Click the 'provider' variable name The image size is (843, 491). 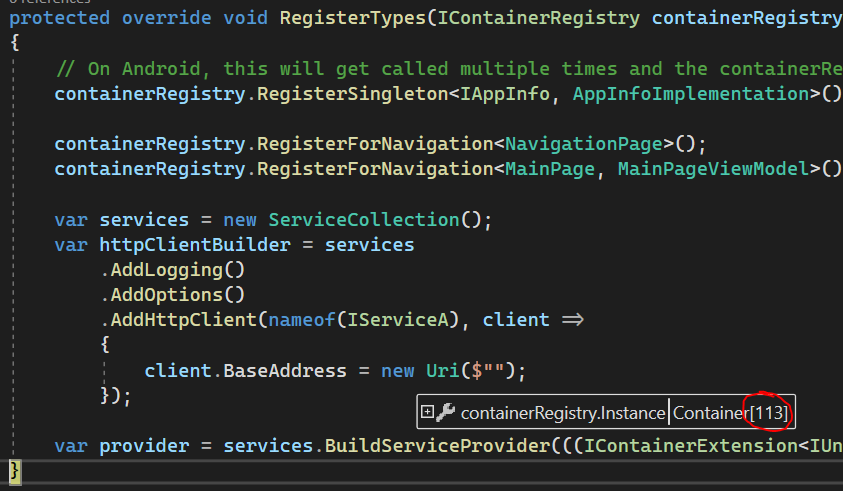tap(144, 446)
